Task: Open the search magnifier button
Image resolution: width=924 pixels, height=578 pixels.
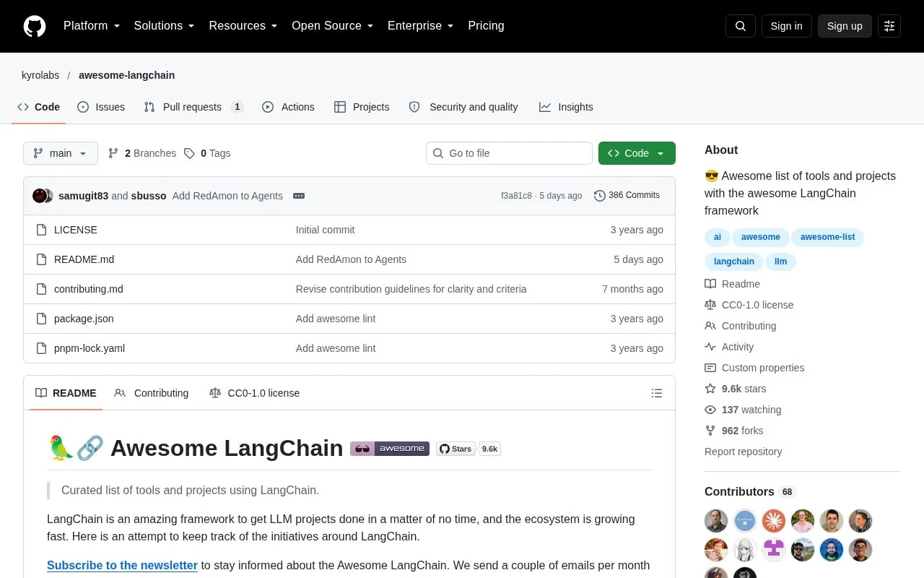Action: click(x=741, y=26)
